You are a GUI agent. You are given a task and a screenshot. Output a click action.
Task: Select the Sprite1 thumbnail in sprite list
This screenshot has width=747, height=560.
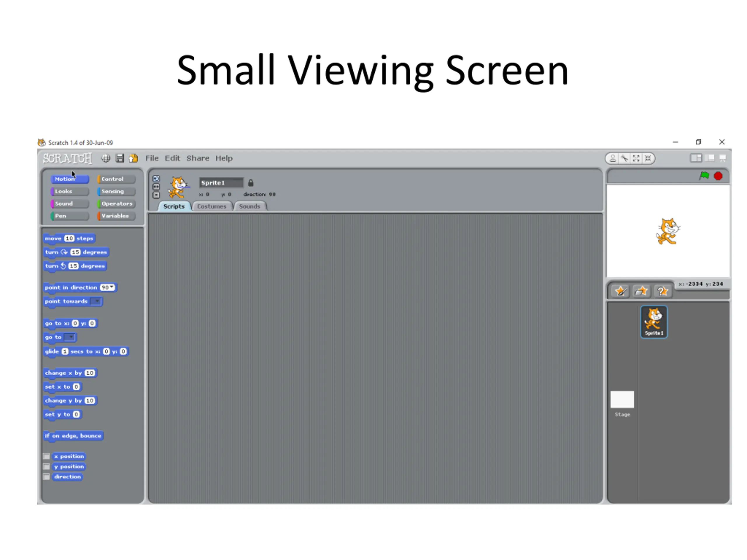coord(654,322)
